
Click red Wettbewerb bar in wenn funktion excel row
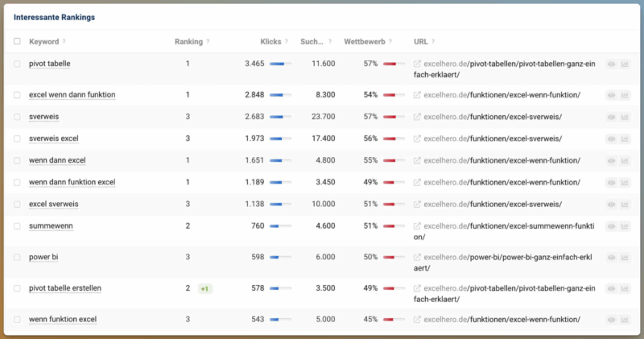394,320
